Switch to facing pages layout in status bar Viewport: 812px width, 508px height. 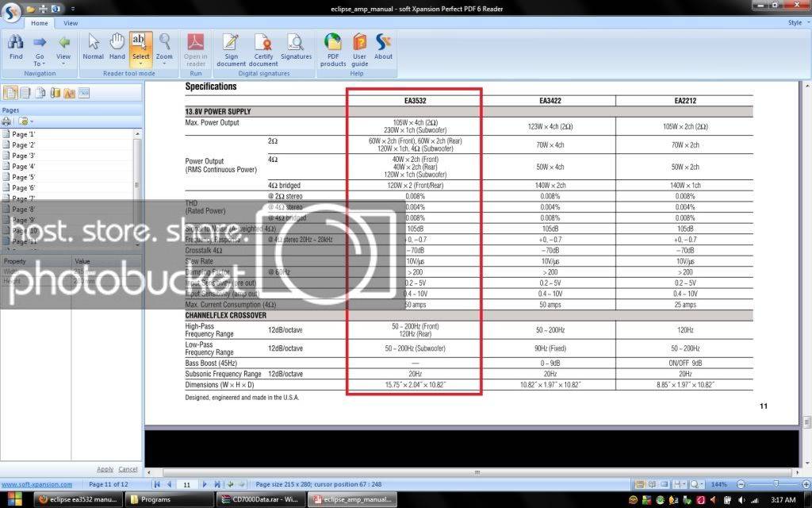click(653, 484)
